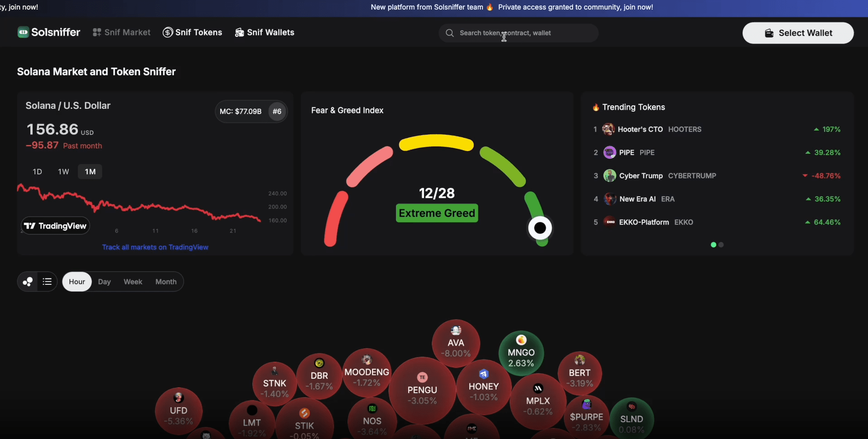Select the Day timeframe filter

click(x=104, y=282)
